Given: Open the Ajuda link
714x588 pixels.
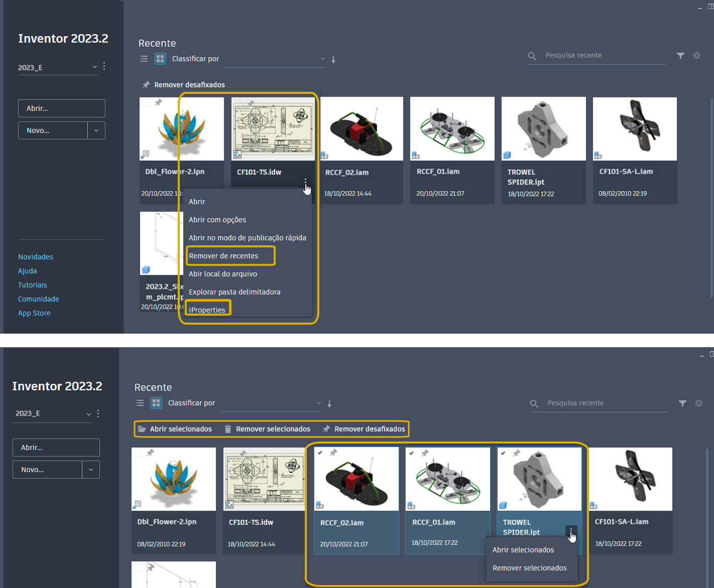Looking at the screenshot, I should pos(28,271).
